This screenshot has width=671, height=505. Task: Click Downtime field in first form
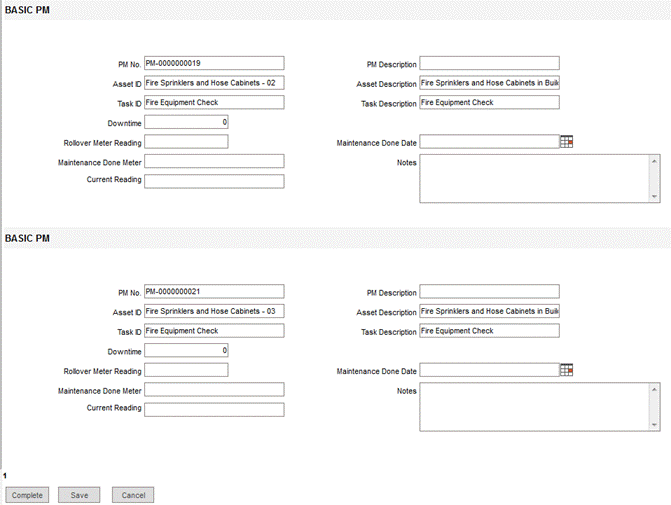[187, 122]
